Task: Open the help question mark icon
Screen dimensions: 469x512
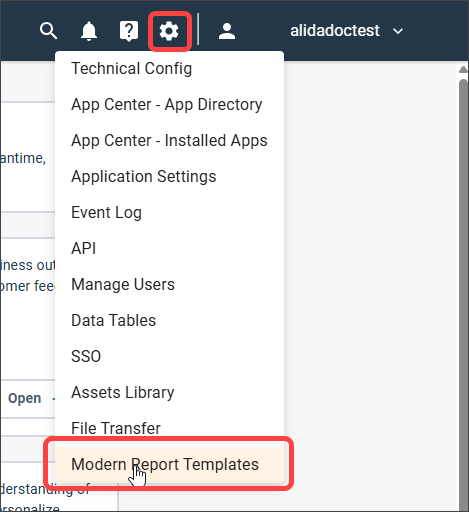Action: click(x=129, y=31)
